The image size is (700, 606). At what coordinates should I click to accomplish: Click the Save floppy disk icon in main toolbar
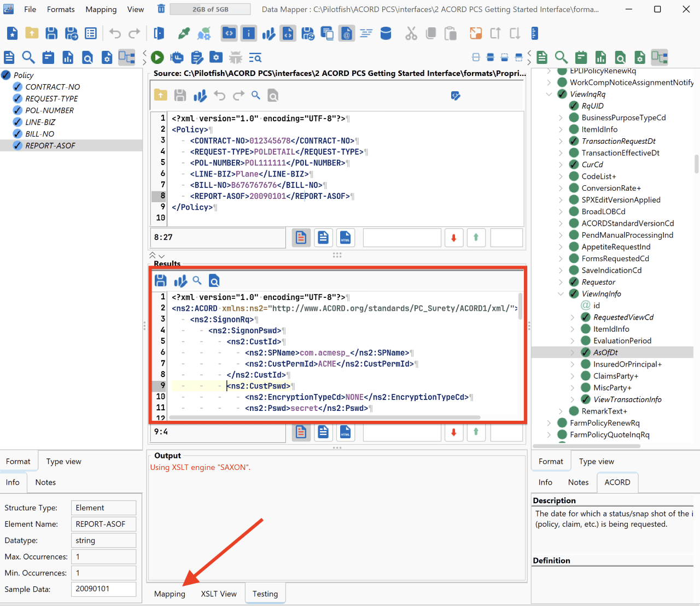click(x=51, y=34)
